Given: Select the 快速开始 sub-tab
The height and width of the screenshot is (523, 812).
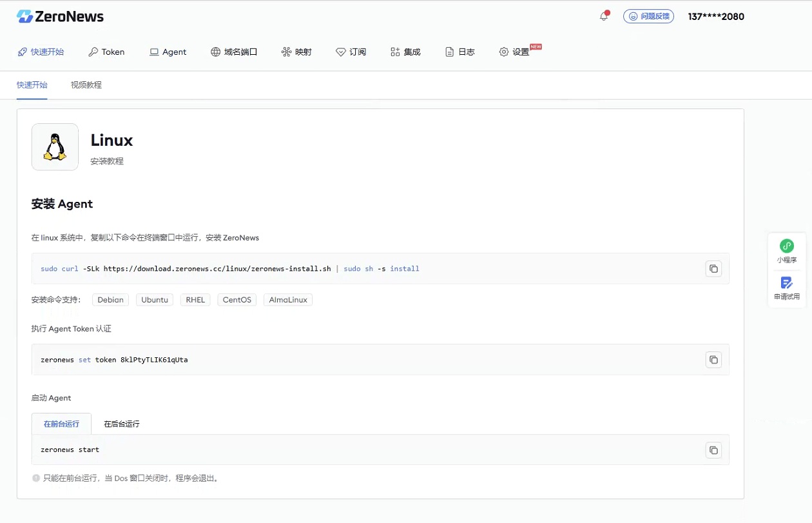Looking at the screenshot, I should pos(32,85).
